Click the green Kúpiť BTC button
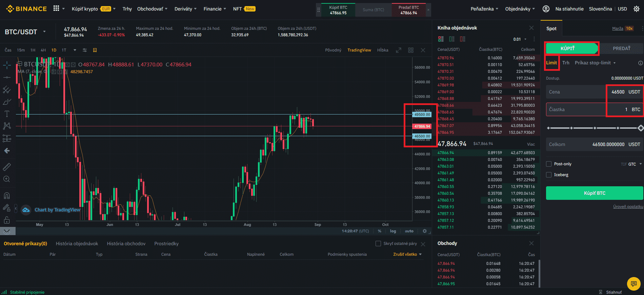The width and height of the screenshot is (644, 295). (x=594, y=193)
